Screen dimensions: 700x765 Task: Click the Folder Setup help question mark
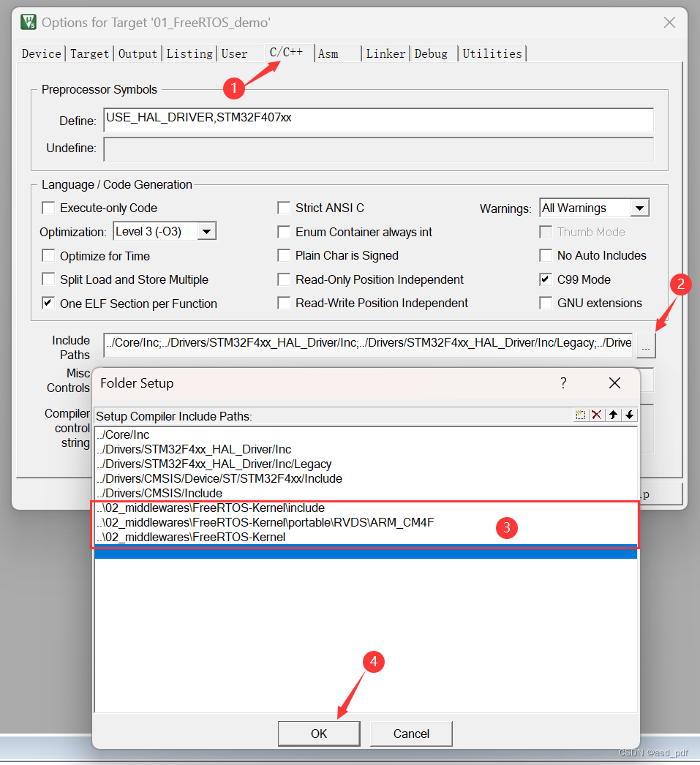563,383
